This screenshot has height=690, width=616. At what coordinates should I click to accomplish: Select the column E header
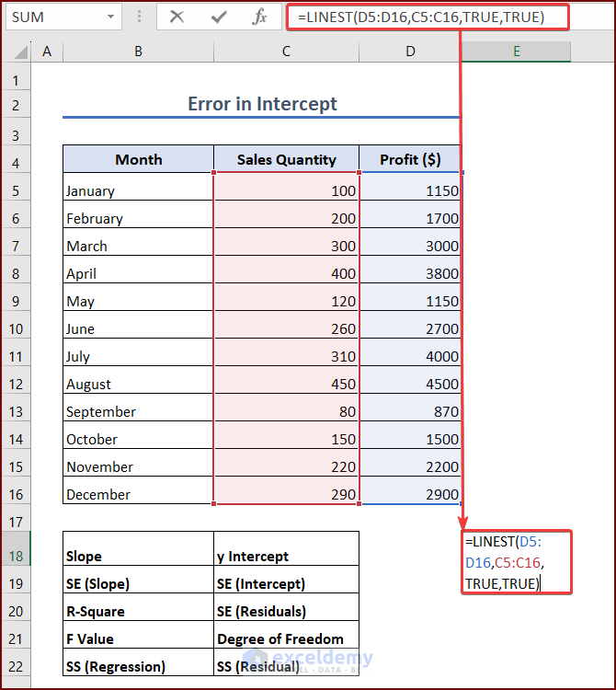click(516, 52)
